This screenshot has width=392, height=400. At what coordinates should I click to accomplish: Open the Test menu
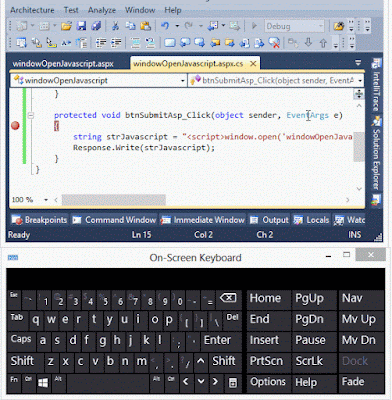pyautogui.click(x=71, y=10)
